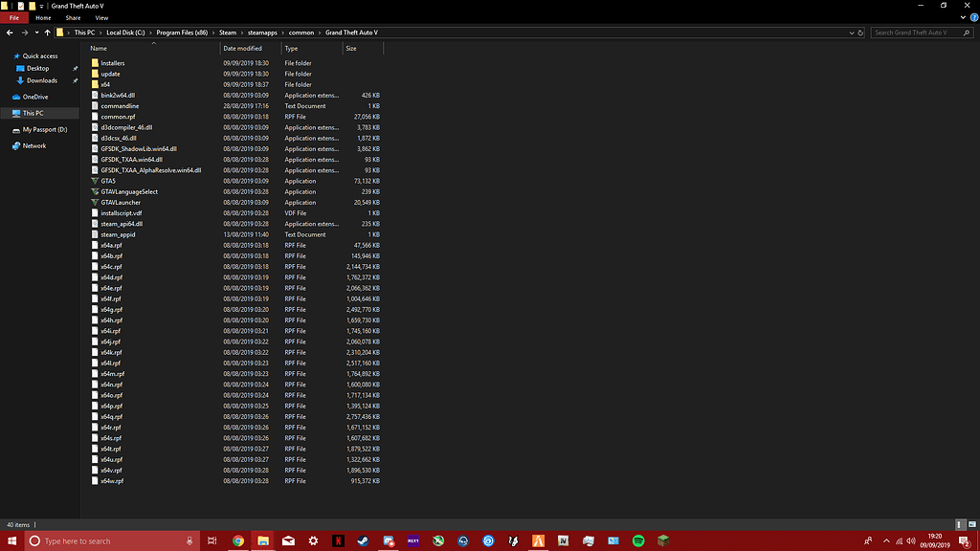Open Steam from the taskbar
Image resolution: width=980 pixels, height=551 pixels.
[362, 540]
